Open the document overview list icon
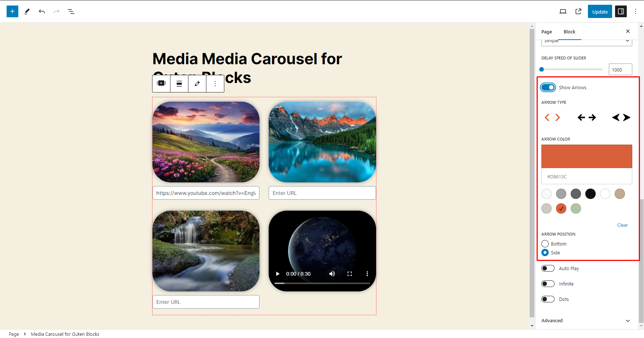The width and height of the screenshot is (644, 338). pos(71,11)
